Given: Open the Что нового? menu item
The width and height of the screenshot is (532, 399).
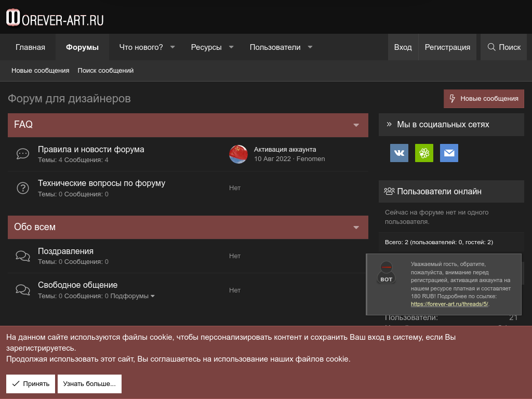Looking at the screenshot, I should 141,47.
